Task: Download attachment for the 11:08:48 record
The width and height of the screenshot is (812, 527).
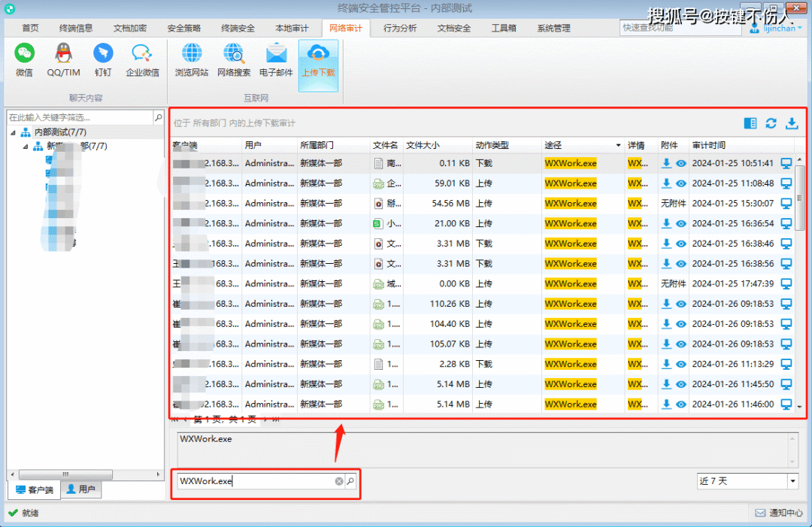Action: (x=666, y=183)
